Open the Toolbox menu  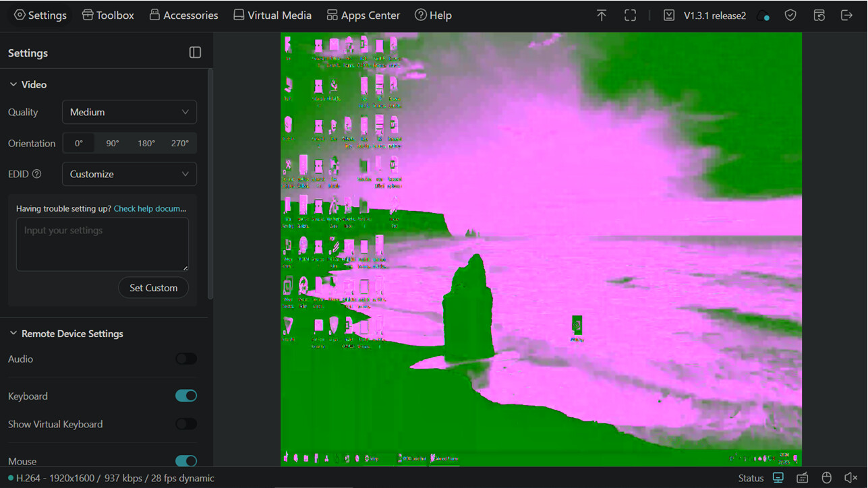pyautogui.click(x=108, y=15)
